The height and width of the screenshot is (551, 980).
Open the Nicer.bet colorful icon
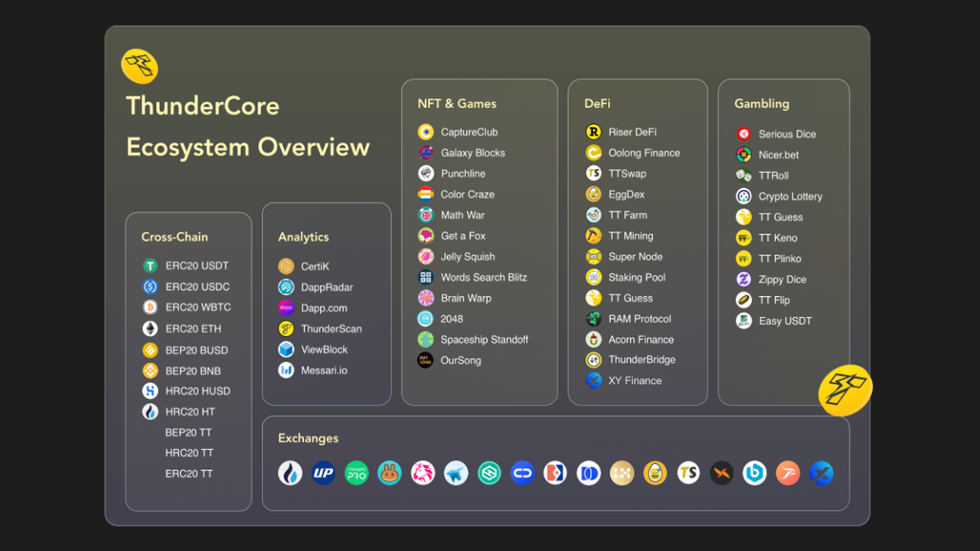743,155
